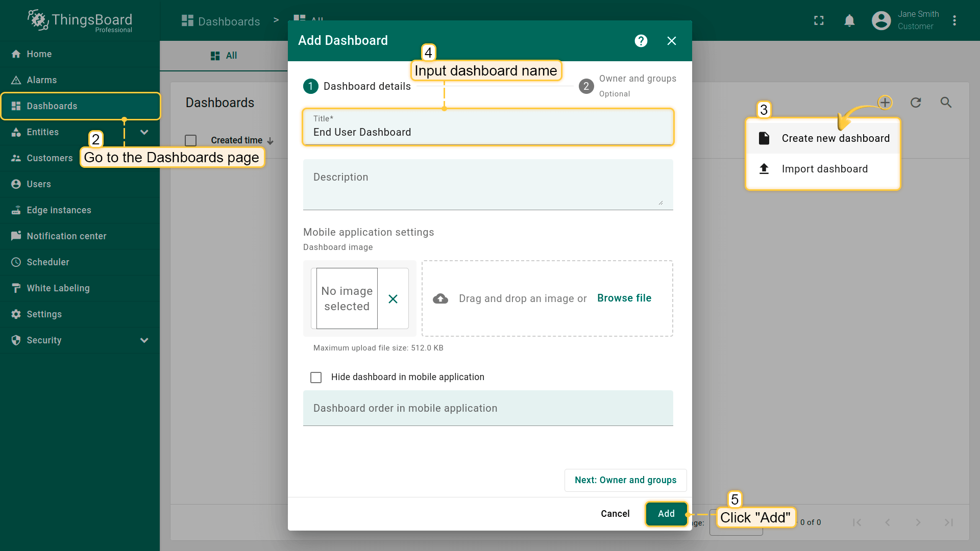Open notifications bell icon
Image resolution: width=980 pixels, height=551 pixels.
pyautogui.click(x=849, y=20)
